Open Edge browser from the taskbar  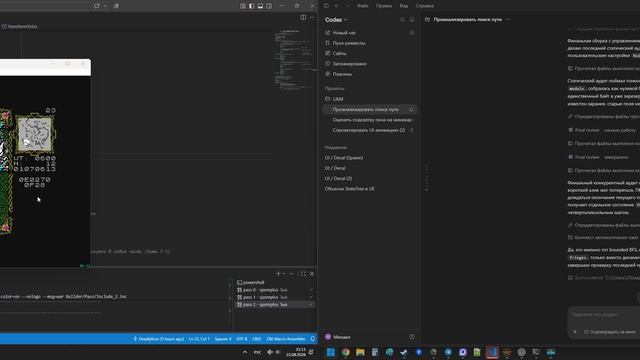[x=389, y=352]
